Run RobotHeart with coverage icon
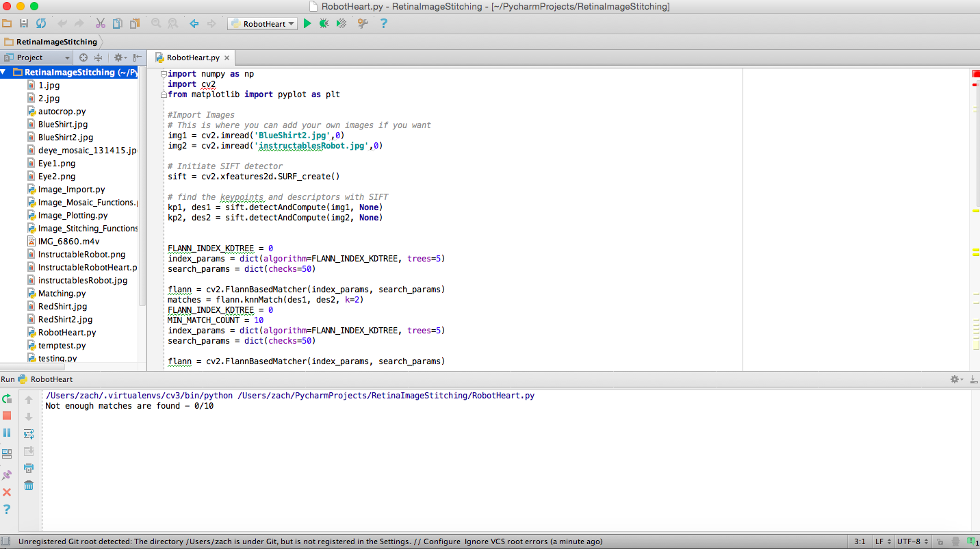 (x=341, y=23)
